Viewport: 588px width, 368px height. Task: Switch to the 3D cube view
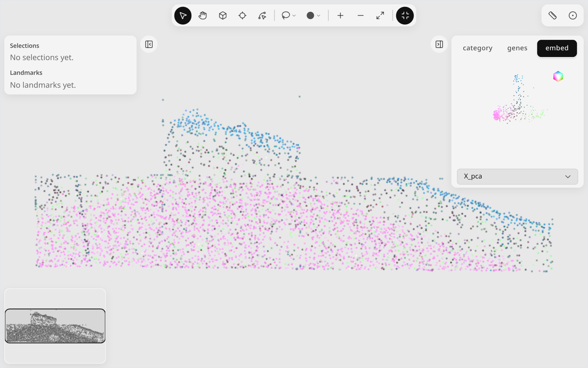pos(223,16)
